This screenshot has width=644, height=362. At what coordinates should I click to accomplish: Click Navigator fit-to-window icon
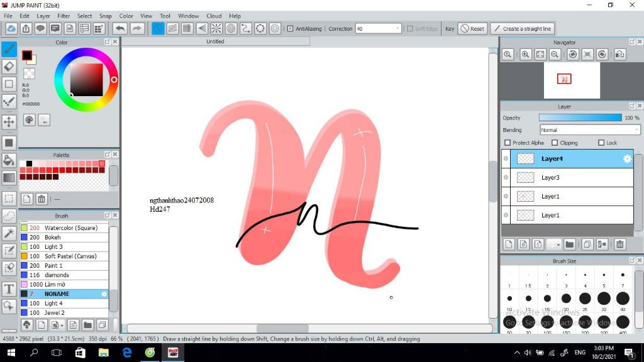(540, 54)
